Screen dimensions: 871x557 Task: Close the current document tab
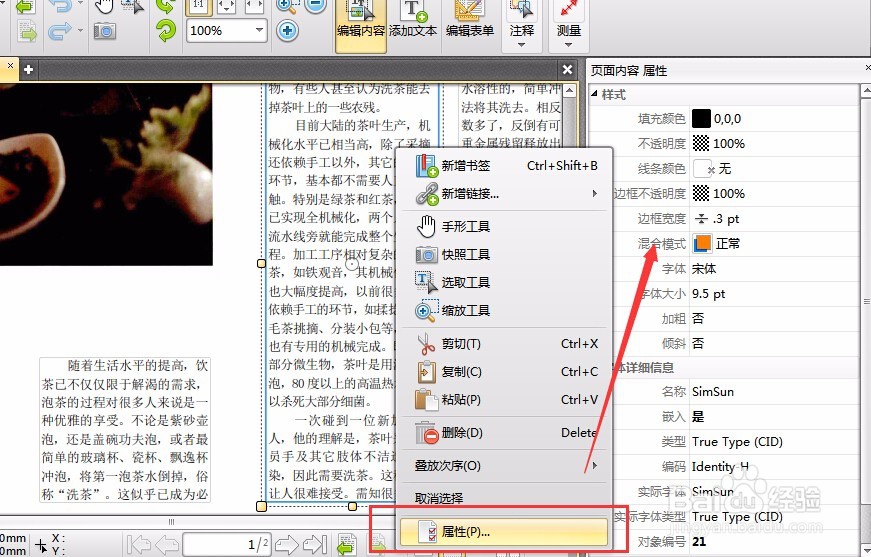coord(10,66)
